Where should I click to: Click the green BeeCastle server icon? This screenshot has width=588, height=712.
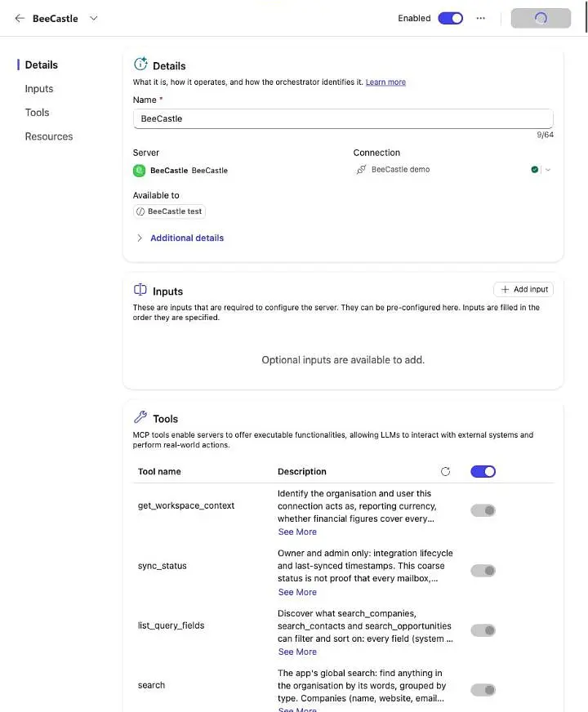pos(139,171)
